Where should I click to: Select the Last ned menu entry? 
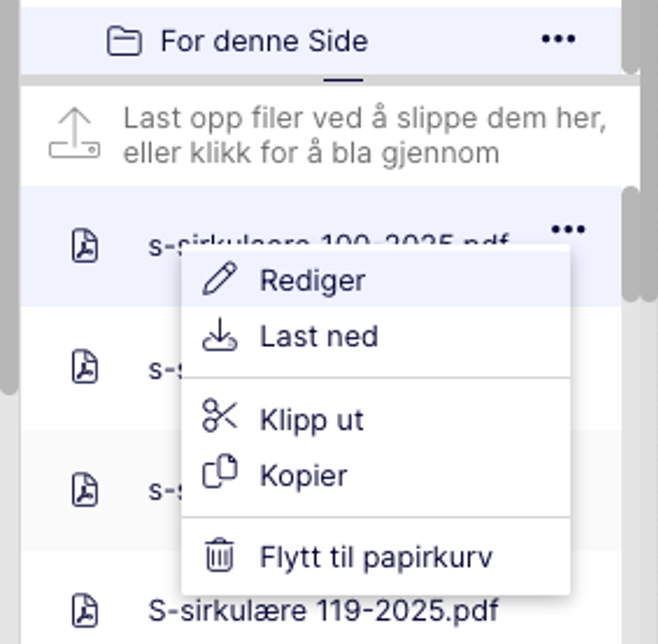(319, 337)
